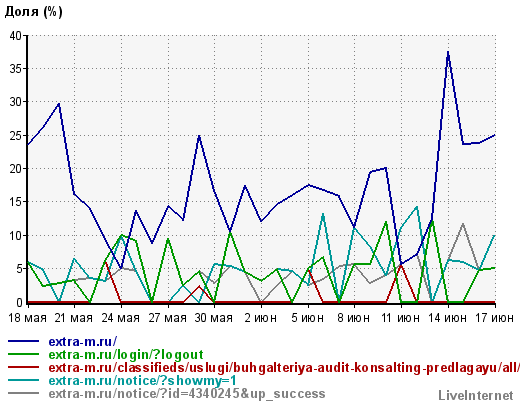Click the chart title Доля (%)
Viewport: 520px width, 405px height.
[33, 11]
